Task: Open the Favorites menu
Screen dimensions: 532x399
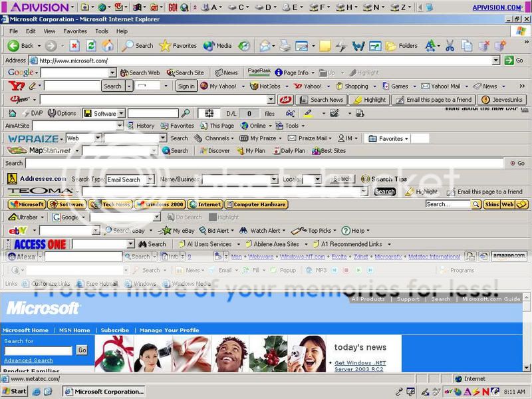Action: click(75, 31)
